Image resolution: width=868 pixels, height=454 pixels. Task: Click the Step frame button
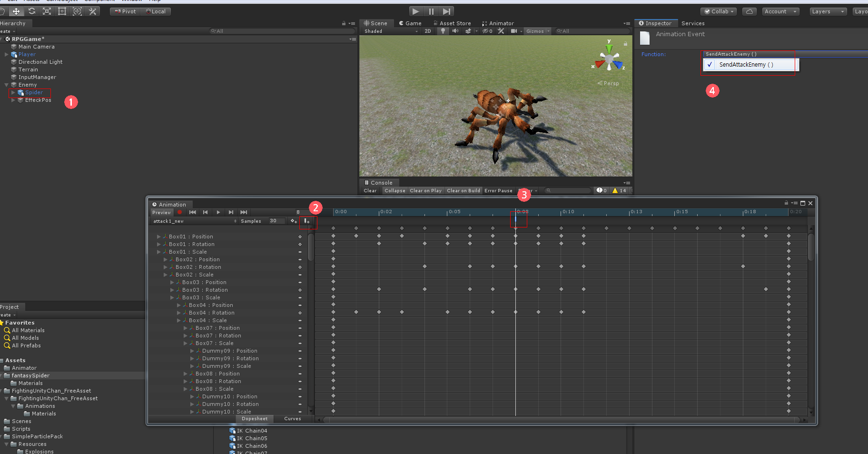[446, 11]
